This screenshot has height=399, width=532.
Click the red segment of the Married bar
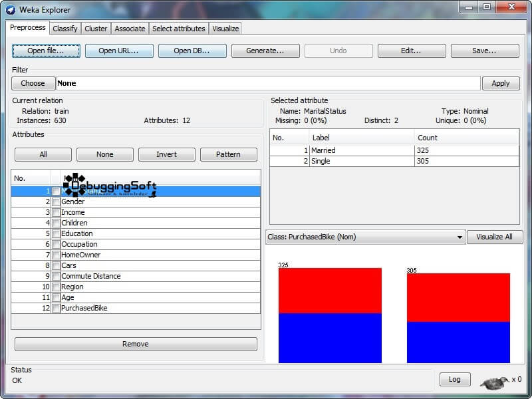pos(330,291)
